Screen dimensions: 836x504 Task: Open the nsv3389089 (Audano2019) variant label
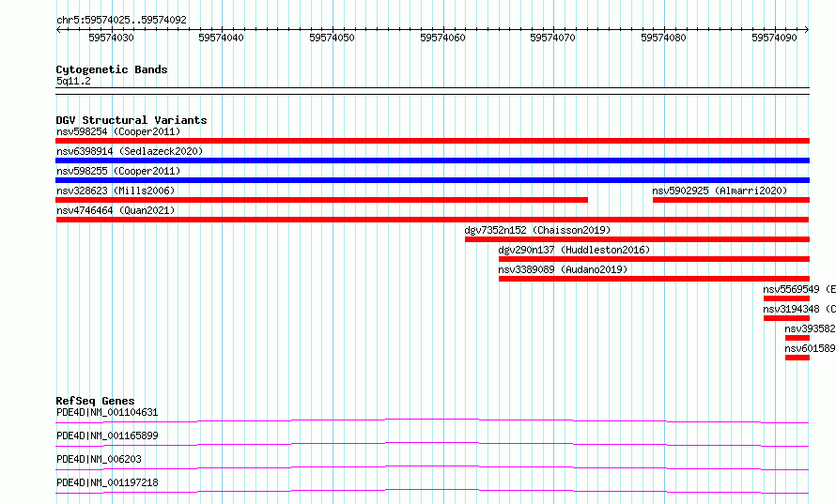click(x=563, y=269)
